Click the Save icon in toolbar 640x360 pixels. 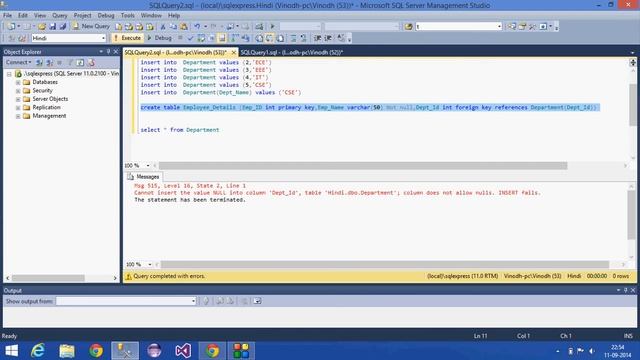(x=52, y=27)
